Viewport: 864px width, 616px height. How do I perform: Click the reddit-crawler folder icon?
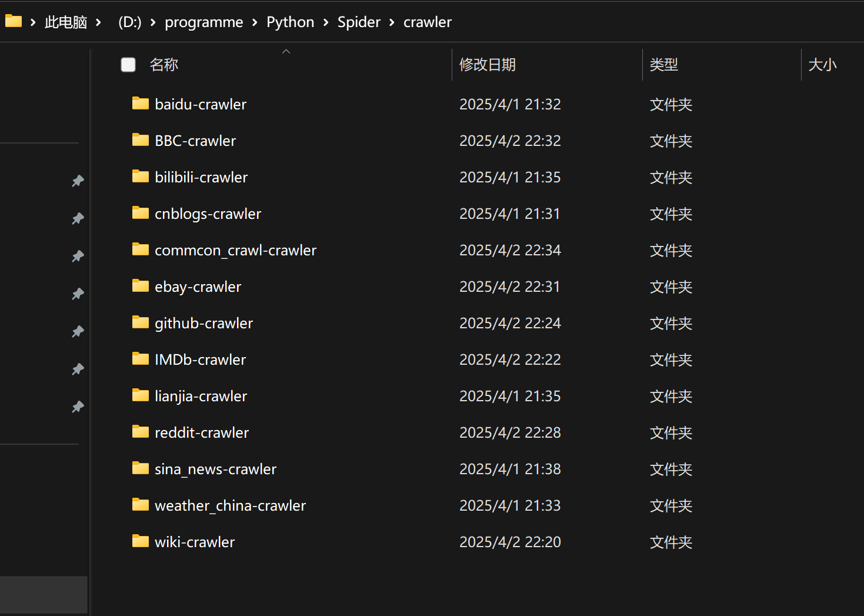point(141,432)
